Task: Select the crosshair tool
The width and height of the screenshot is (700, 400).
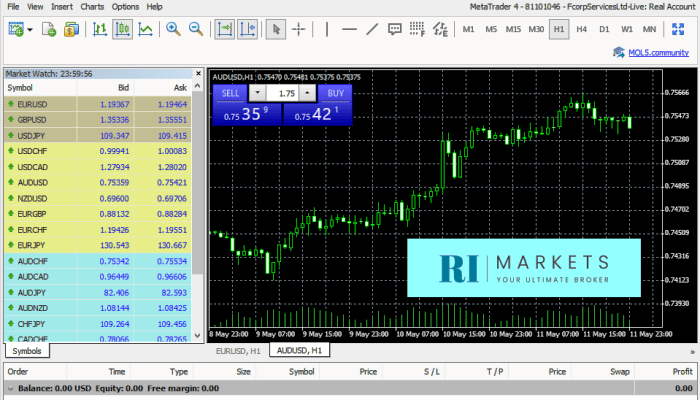Action: click(298, 29)
